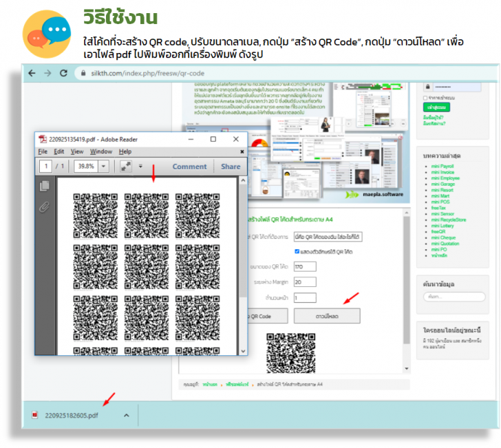Image resolution: width=501 pixels, height=448 pixels.
Task: Toggle the remember me checkbox in login box
Action: click(x=425, y=98)
